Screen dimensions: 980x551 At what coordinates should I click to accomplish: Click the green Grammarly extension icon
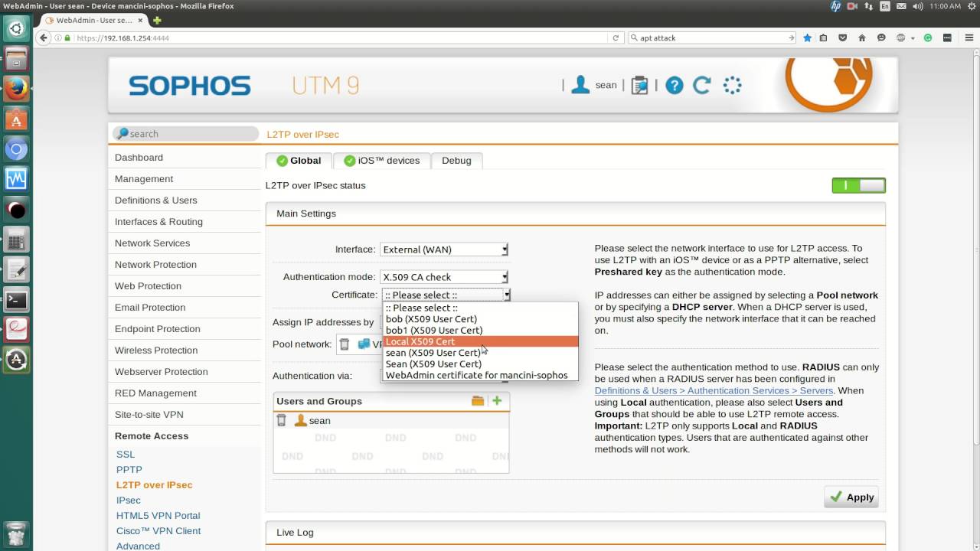[x=928, y=37]
